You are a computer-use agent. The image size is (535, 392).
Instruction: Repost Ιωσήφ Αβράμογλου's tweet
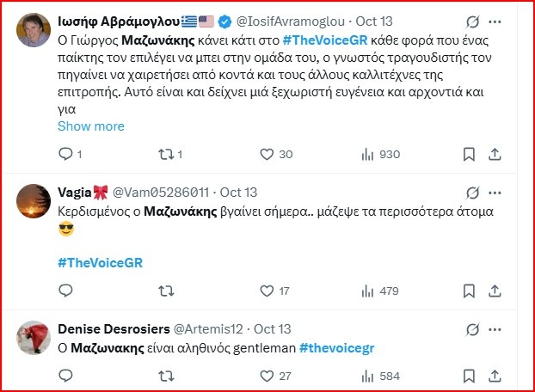tap(161, 155)
